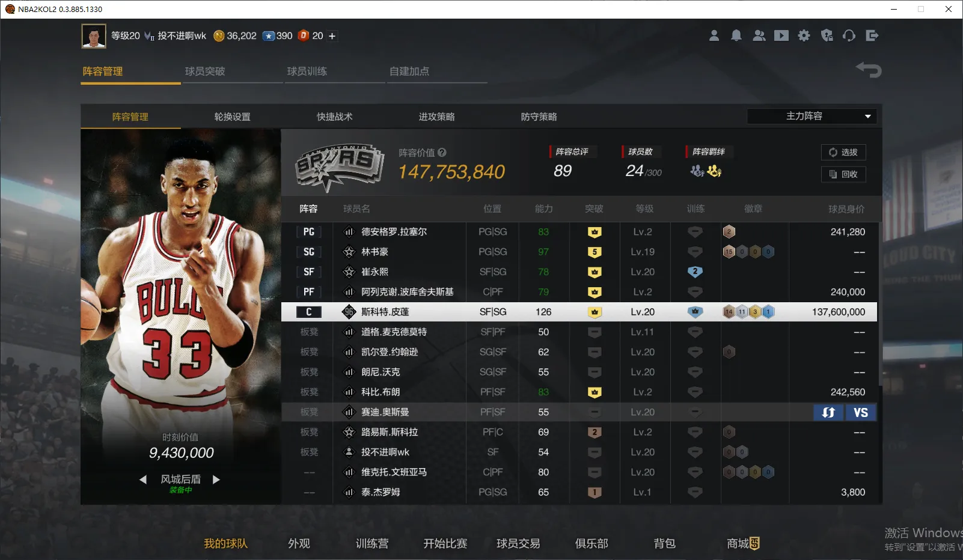Open the customer support headset icon
963x560 pixels.
(849, 35)
